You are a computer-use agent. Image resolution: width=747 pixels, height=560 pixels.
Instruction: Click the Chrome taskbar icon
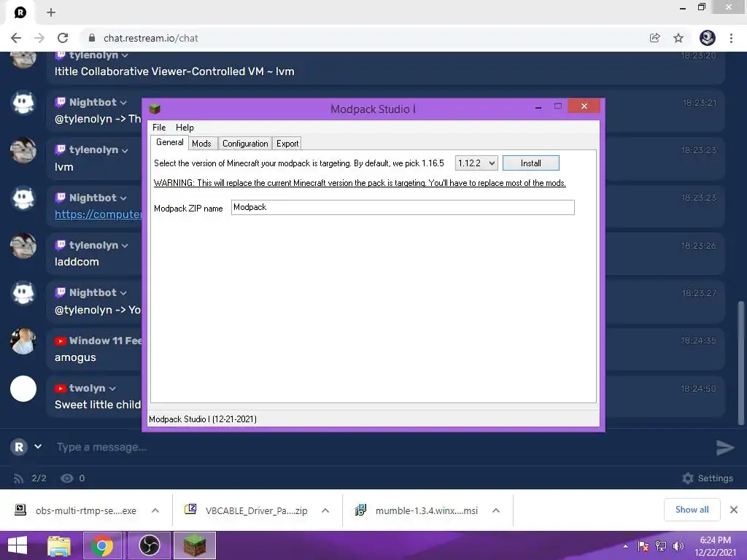click(x=102, y=545)
